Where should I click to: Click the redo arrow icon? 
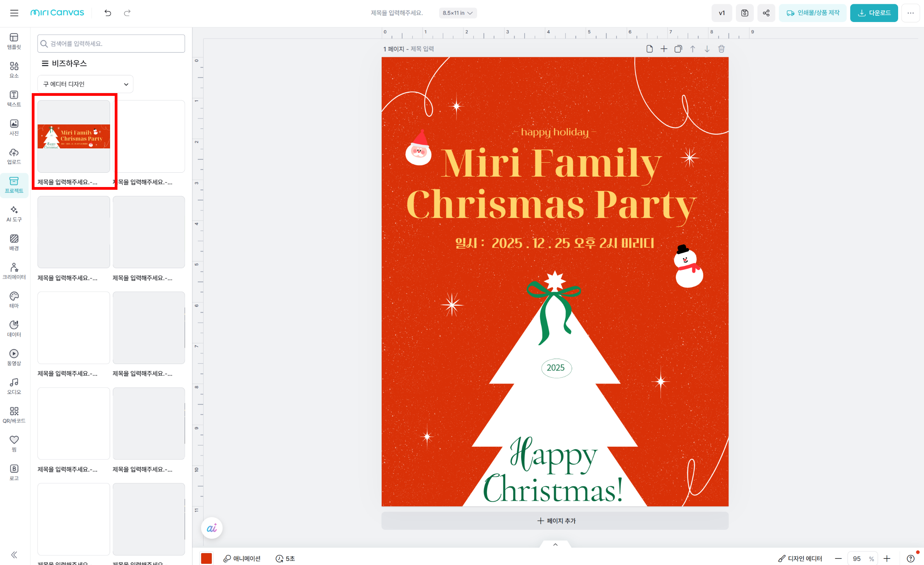pos(127,13)
